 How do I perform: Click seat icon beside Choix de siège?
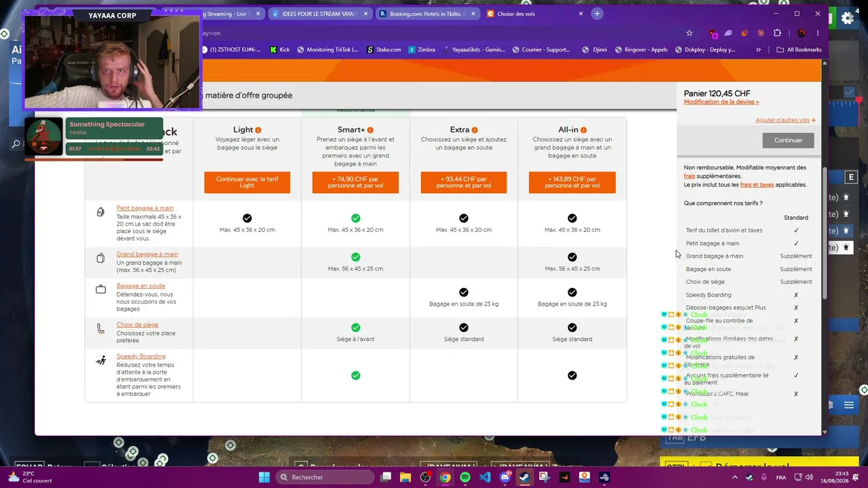tap(100, 329)
